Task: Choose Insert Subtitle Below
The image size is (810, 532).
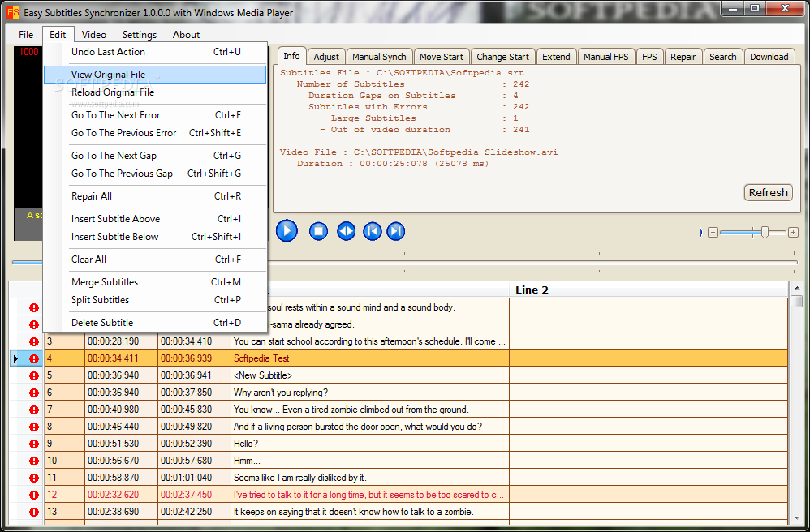Action: (155, 237)
